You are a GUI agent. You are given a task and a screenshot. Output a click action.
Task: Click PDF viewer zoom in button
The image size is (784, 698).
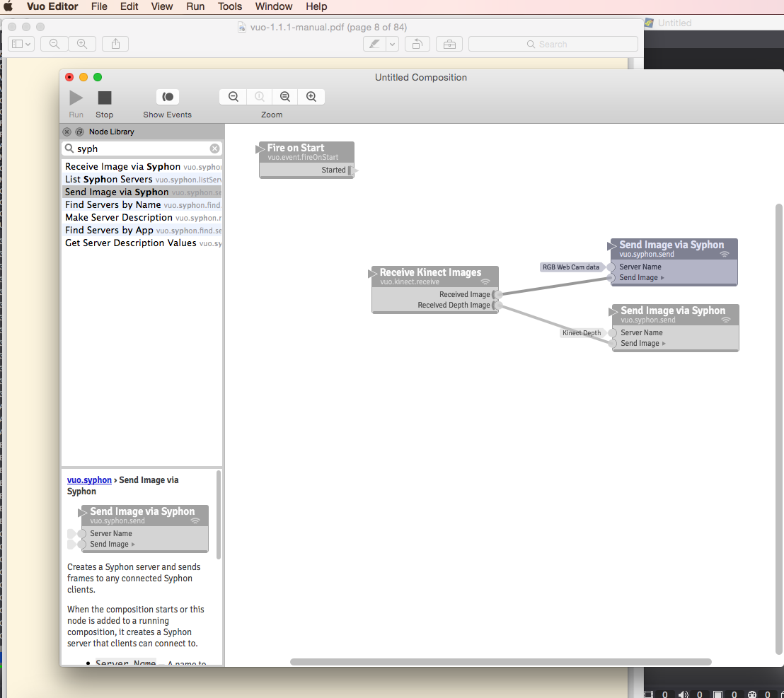pyautogui.click(x=82, y=44)
